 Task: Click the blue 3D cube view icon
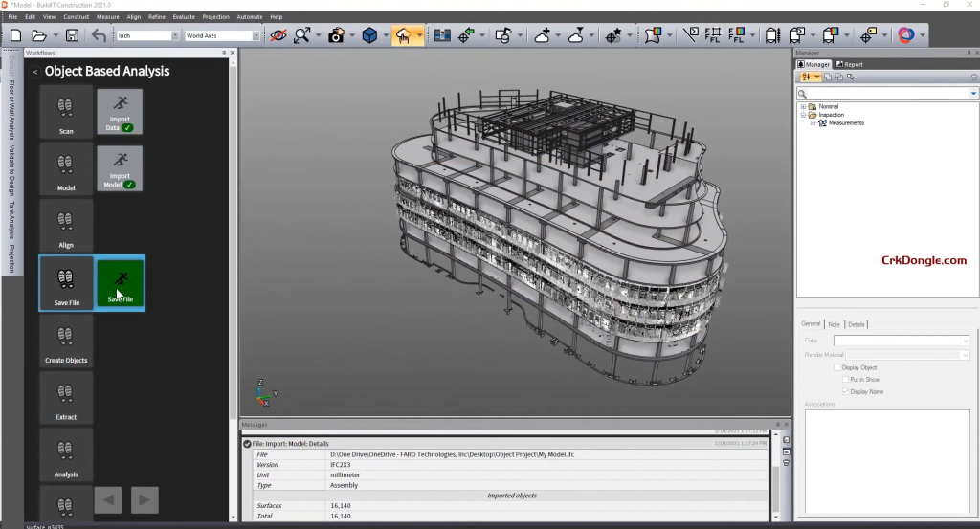pyautogui.click(x=369, y=35)
